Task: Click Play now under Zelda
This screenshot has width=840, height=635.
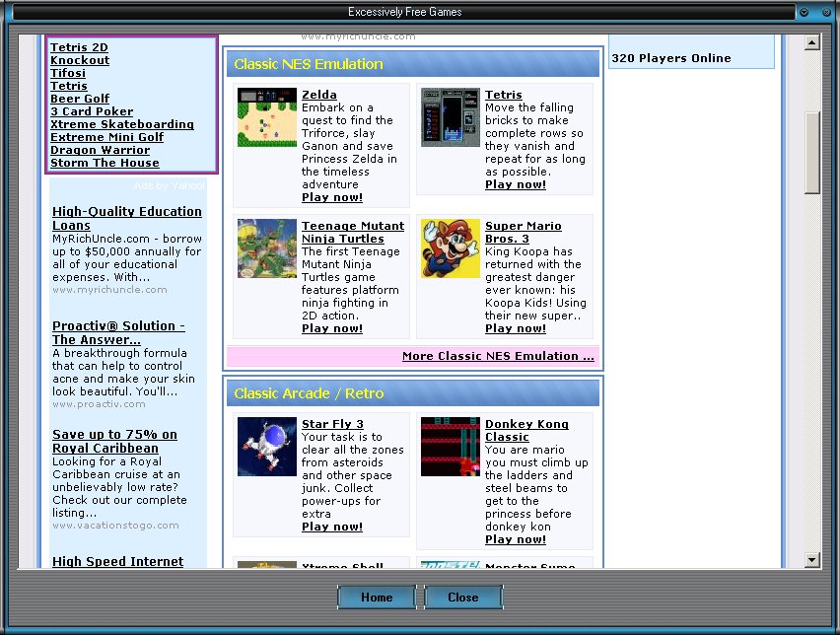Action: tap(332, 197)
